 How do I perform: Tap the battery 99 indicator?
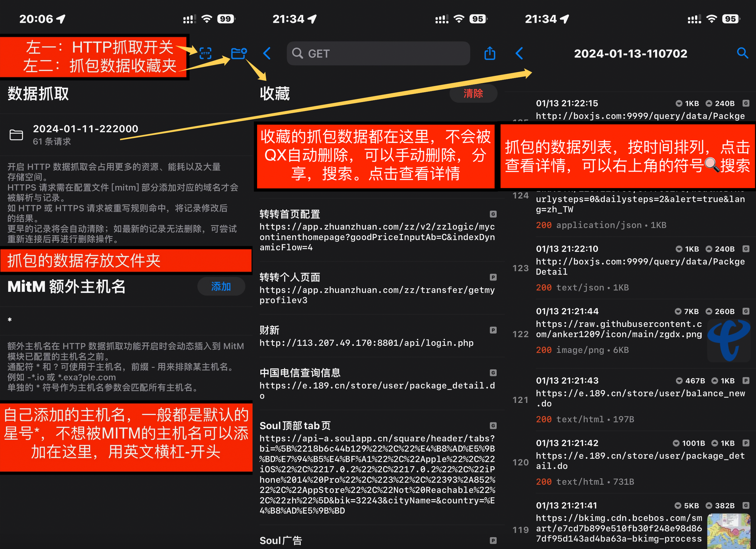pos(226,19)
